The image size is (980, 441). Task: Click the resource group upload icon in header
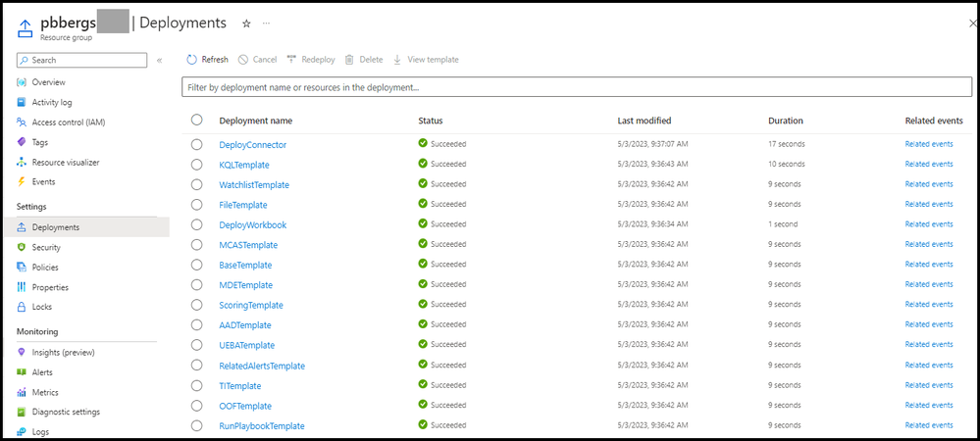[x=24, y=28]
